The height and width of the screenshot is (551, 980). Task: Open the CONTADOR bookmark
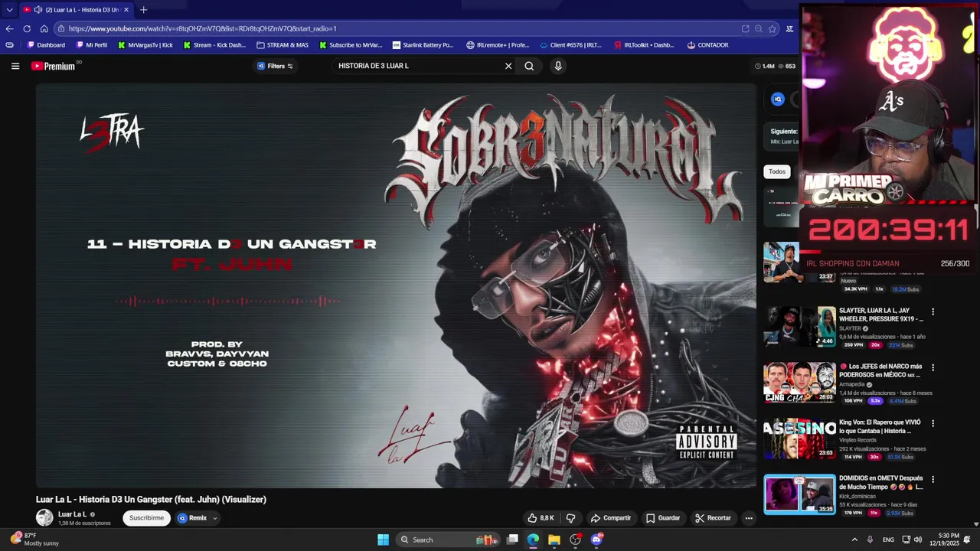pos(707,45)
